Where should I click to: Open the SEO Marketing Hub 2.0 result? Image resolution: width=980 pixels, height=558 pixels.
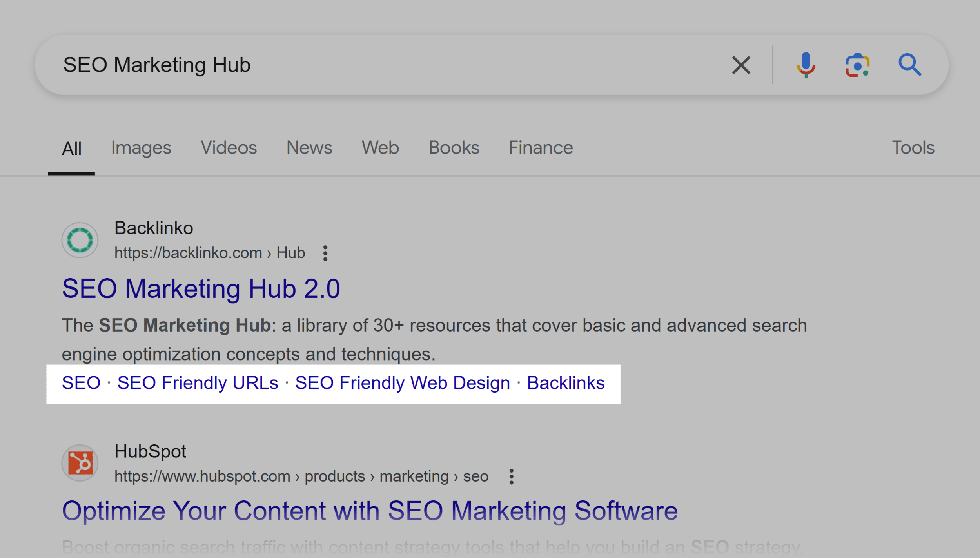[x=201, y=289]
